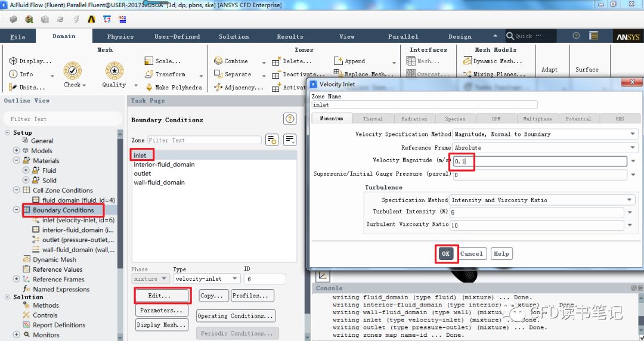Click the Adjacency zones icon
The width and height of the screenshot is (644, 341).
tap(218, 87)
